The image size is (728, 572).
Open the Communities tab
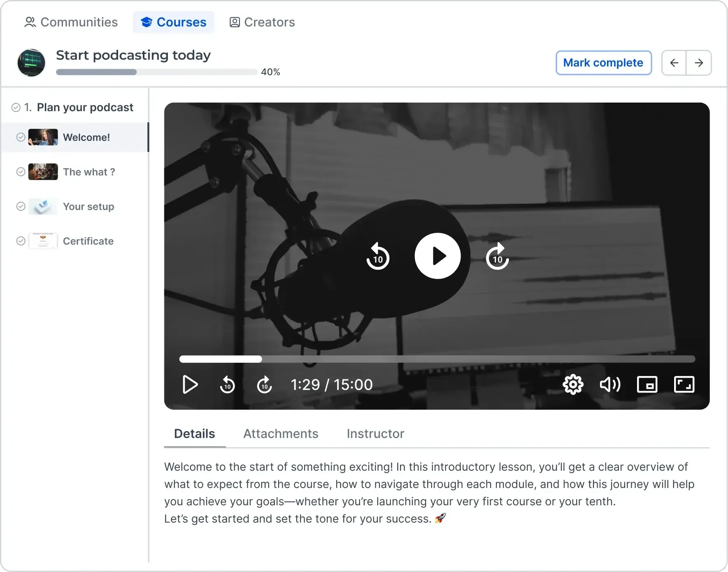click(71, 22)
